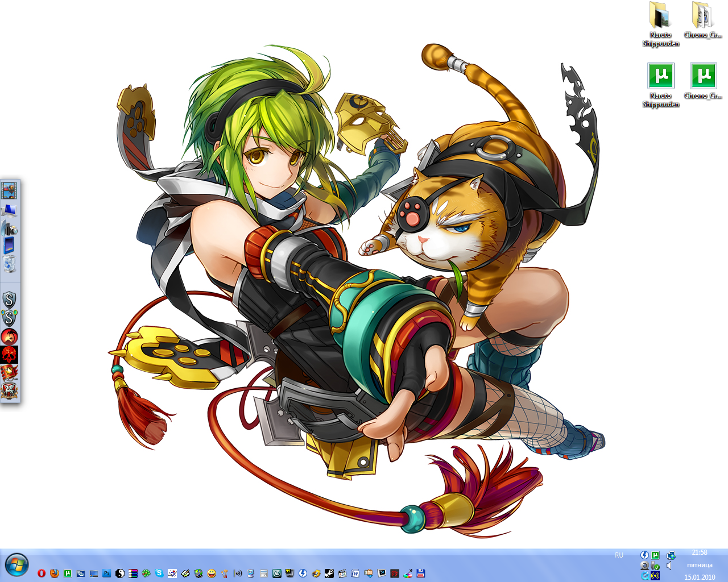Open the webcam tray icon

[x=644, y=566]
